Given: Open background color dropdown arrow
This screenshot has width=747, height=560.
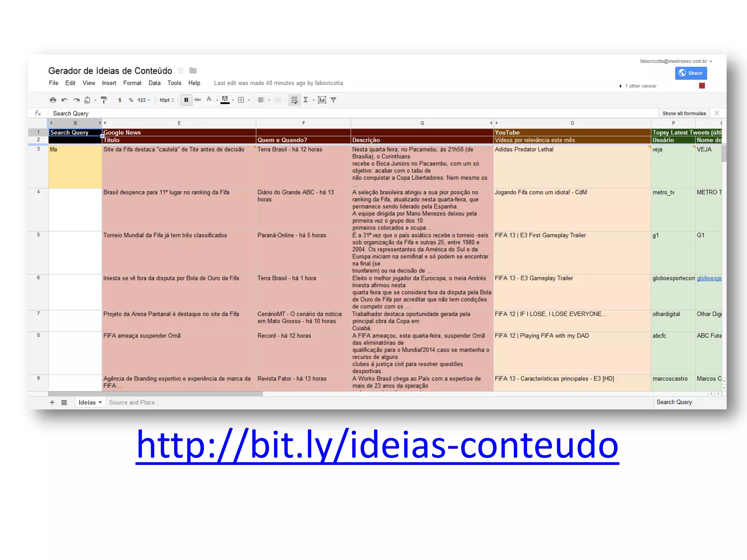Looking at the screenshot, I should click(x=233, y=100).
